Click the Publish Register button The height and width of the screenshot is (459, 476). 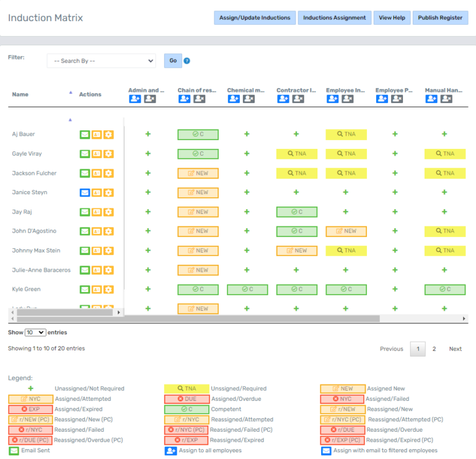tap(440, 18)
